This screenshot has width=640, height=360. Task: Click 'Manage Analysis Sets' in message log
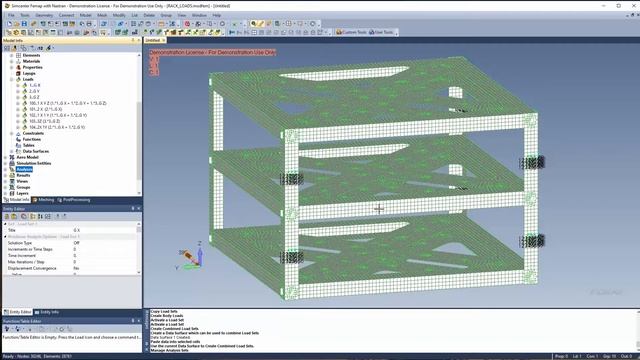pyautogui.click(x=169, y=350)
